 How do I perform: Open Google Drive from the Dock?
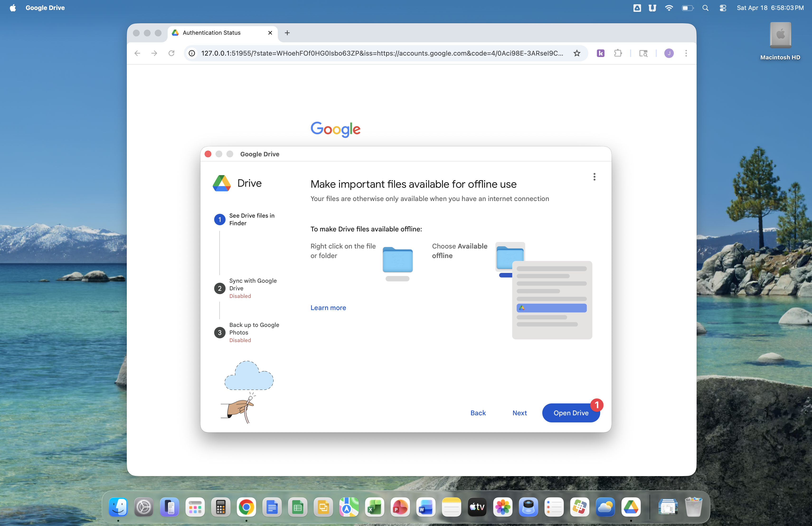[x=631, y=507]
